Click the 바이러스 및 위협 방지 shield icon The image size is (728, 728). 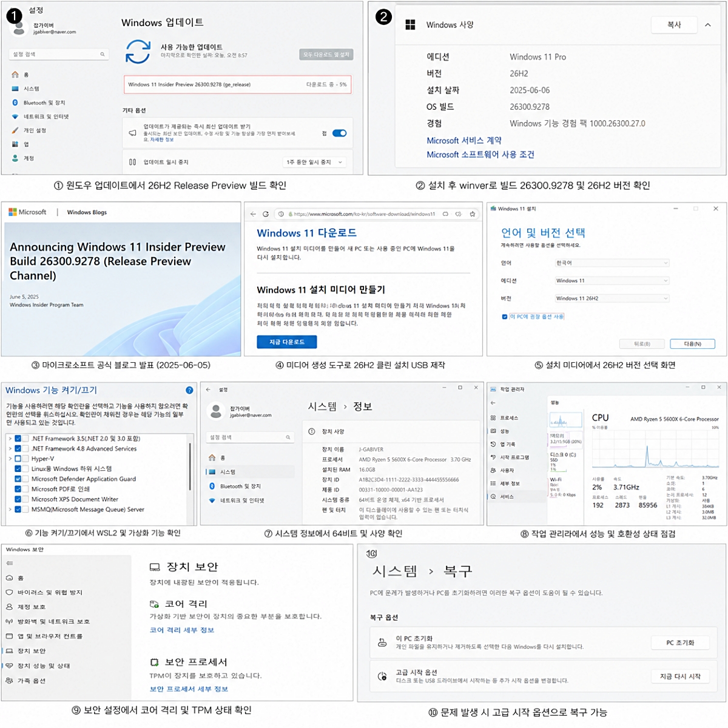click(x=9, y=592)
